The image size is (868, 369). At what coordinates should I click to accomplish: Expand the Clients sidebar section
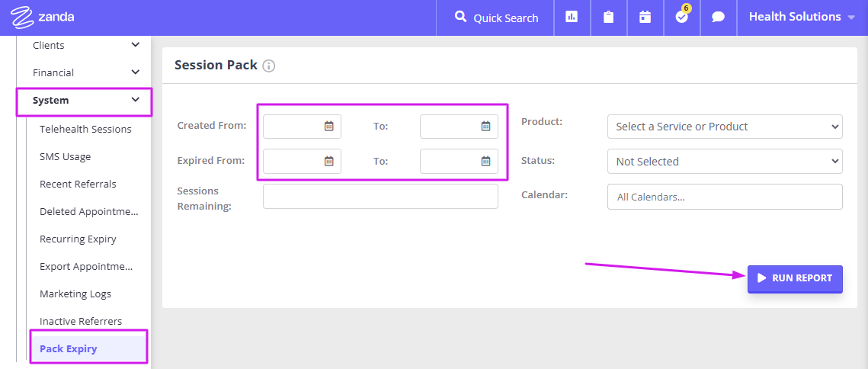pyautogui.click(x=86, y=45)
